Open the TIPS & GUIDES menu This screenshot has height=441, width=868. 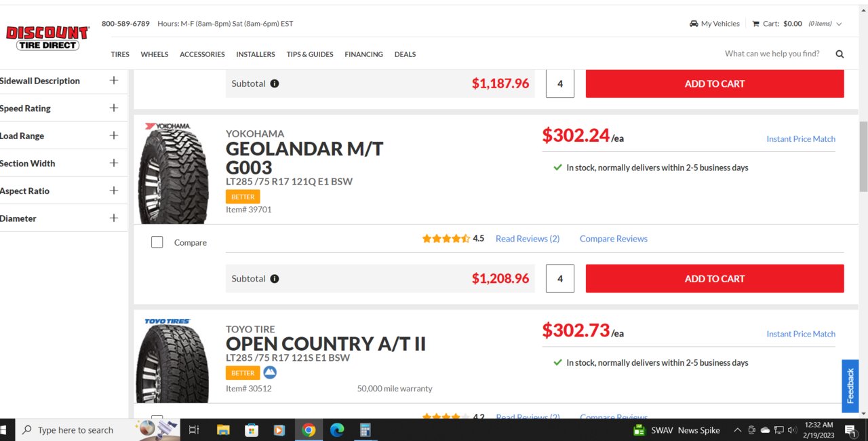click(310, 54)
